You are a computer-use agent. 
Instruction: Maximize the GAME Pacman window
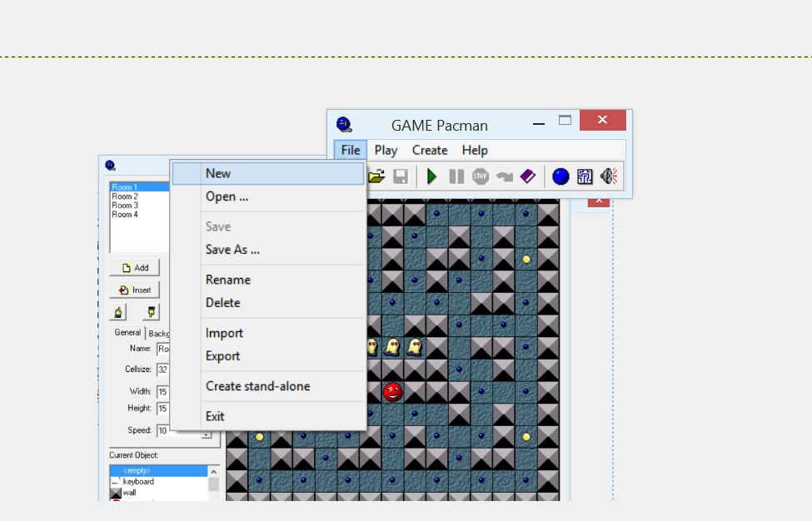(565, 121)
